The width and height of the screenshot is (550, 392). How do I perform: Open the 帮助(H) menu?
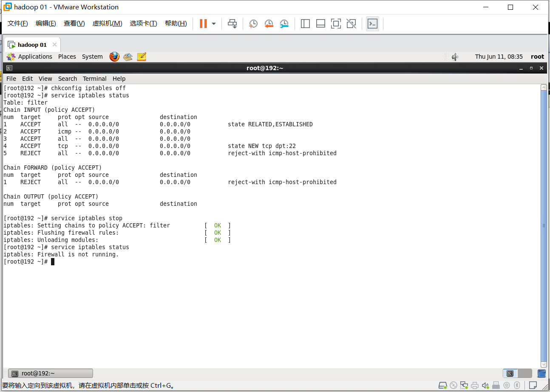point(176,23)
